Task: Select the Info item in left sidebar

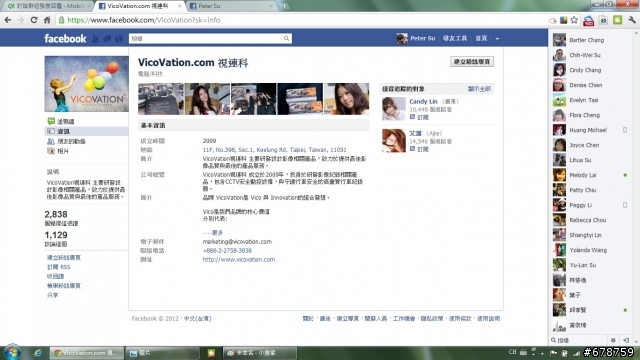Action: click(86, 131)
